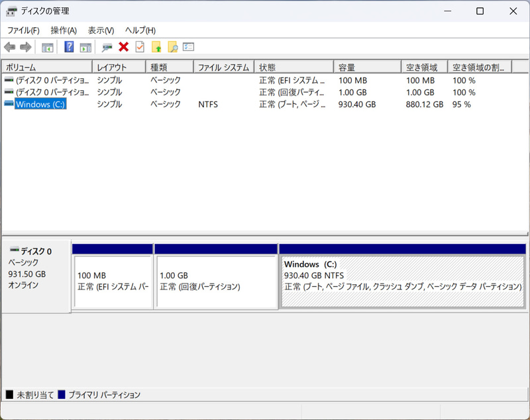
Task: Sort by the 容量 column header
Action: pos(368,68)
